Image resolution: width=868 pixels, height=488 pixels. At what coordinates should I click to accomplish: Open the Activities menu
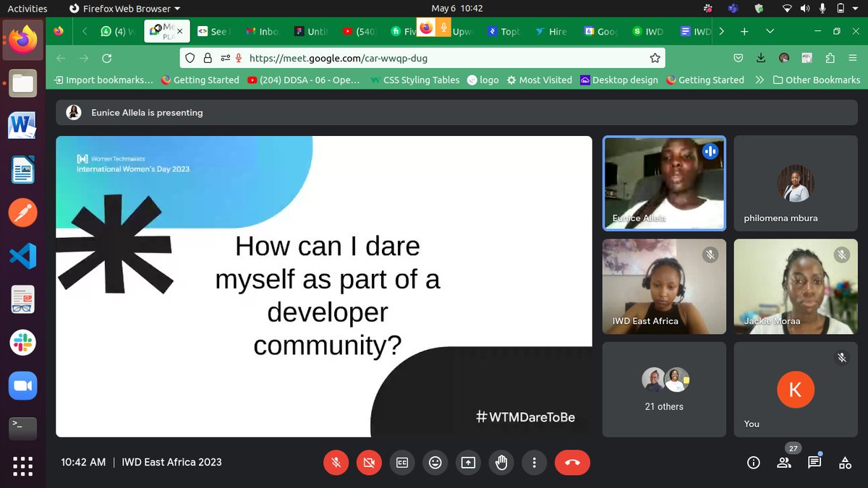[27, 8]
